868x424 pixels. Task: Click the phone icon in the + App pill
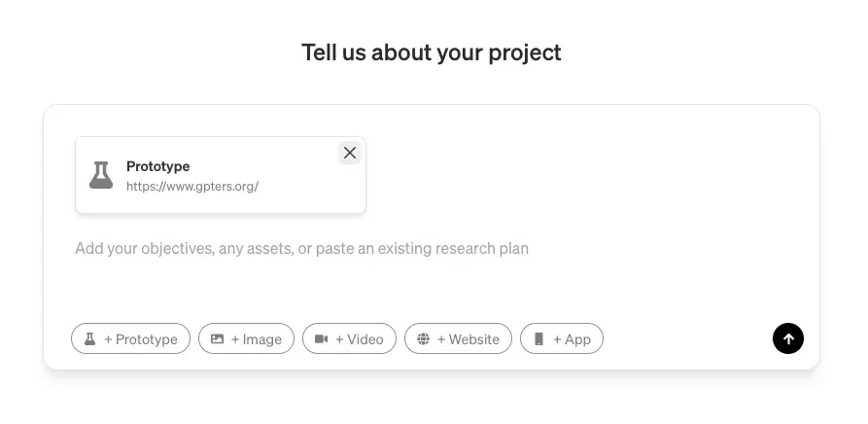pyautogui.click(x=538, y=338)
